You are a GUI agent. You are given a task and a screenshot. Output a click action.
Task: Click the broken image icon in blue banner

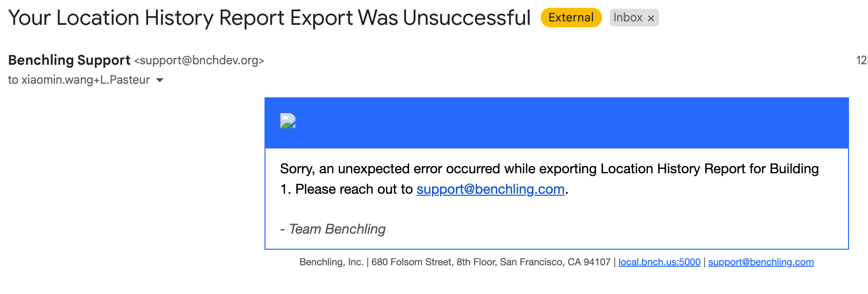(288, 121)
